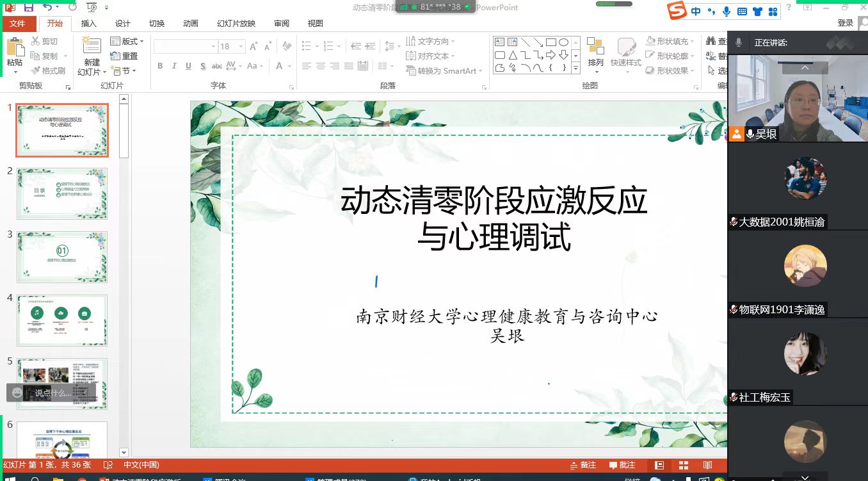Viewport: 868px width, 481px height.
Task: Click the clear formatting eraser icon
Action: point(287,47)
